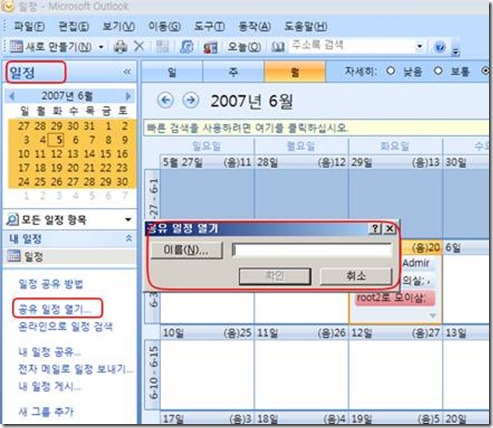Select day 15 in the mini calendar
This screenshot has height=428, width=493.
point(105,154)
